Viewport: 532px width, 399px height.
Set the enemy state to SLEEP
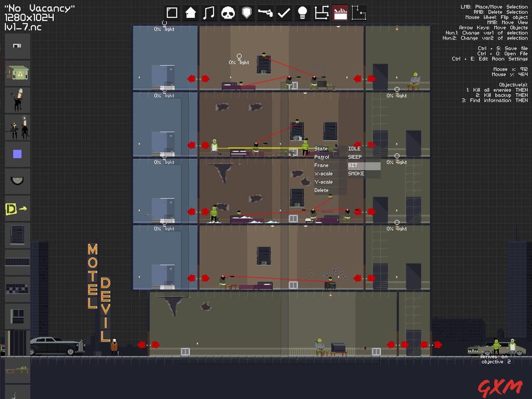point(355,157)
